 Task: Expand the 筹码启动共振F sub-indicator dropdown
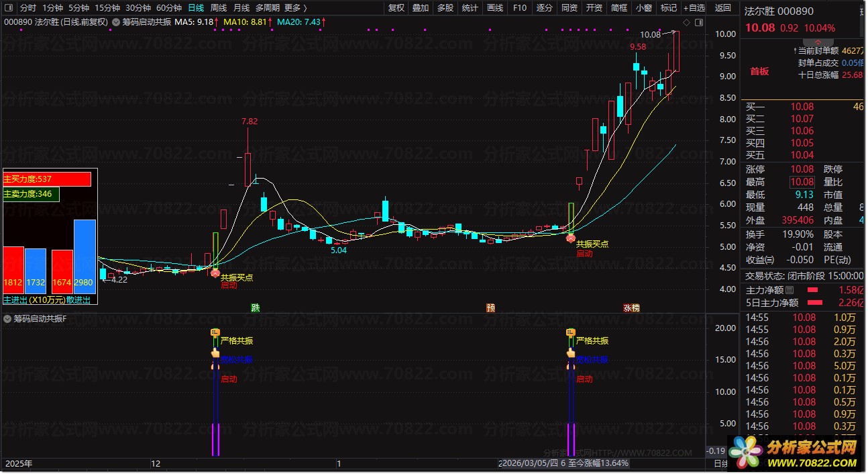pos(8,318)
